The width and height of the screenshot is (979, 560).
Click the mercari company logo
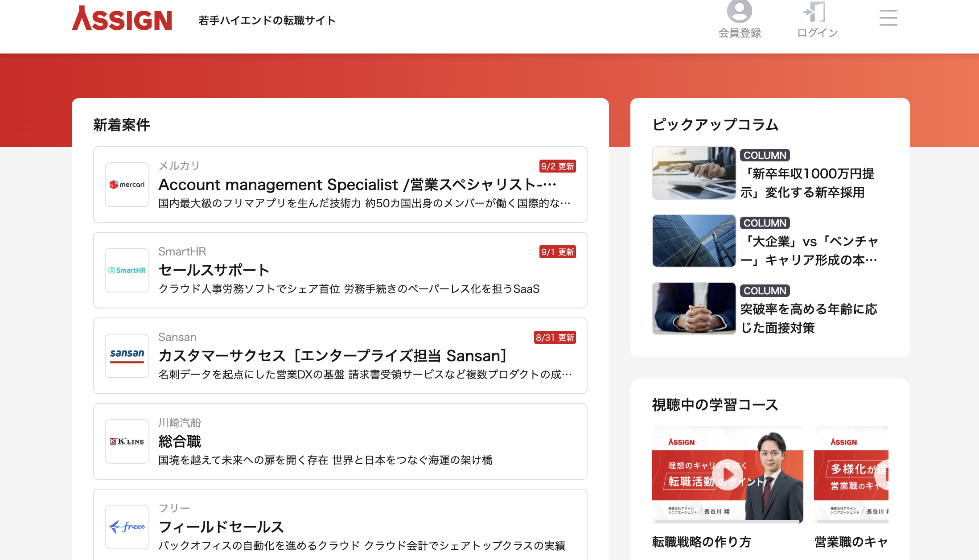(x=127, y=185)
